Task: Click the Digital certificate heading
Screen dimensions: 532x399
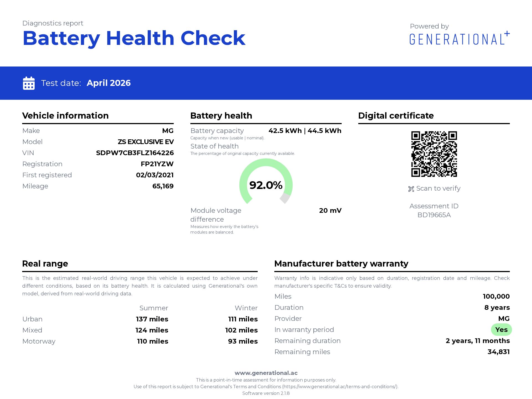Action: [396, 116]
